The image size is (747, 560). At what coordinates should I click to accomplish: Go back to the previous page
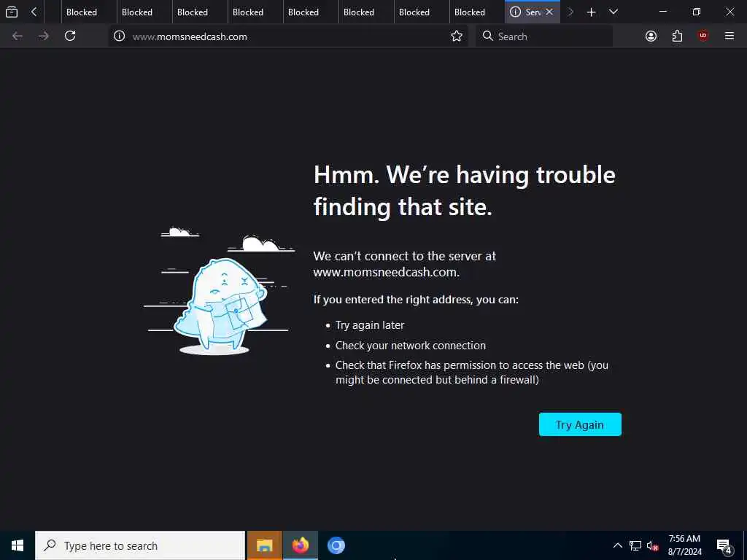click(18, 36)
